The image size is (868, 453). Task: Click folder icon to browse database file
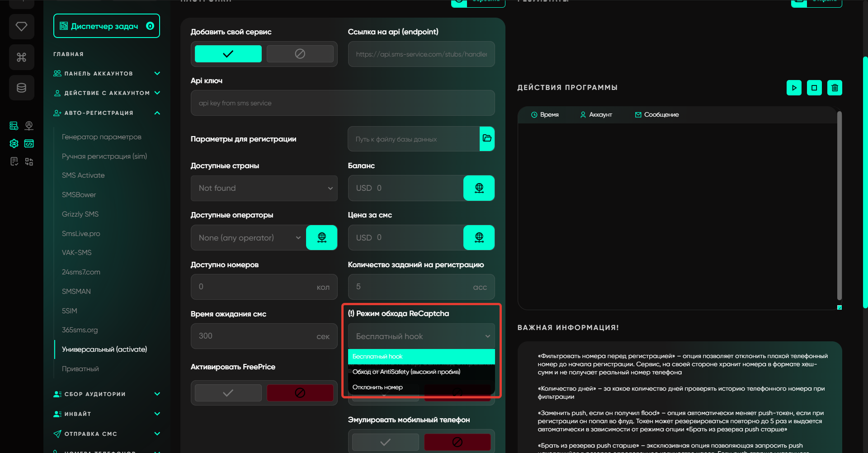tap(487, 139)
